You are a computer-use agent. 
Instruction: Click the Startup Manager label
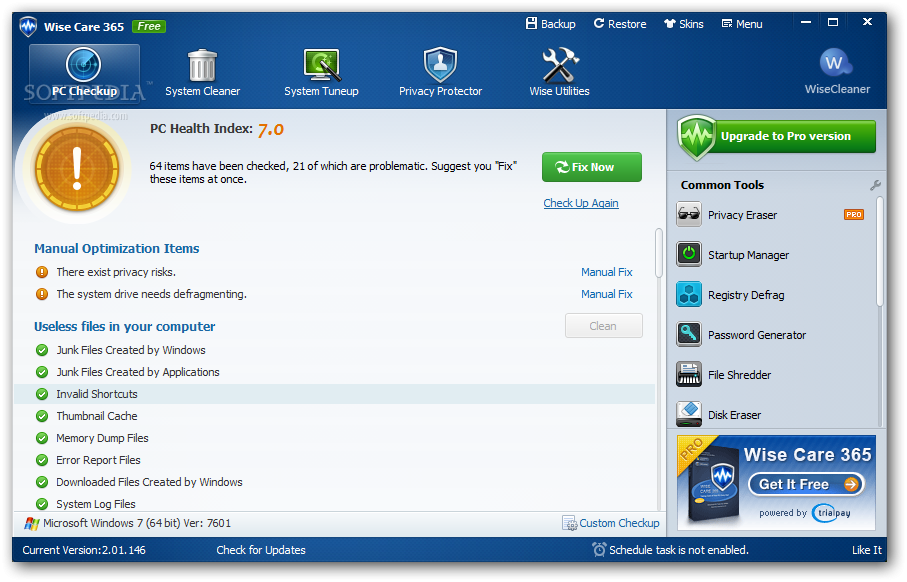749,255
